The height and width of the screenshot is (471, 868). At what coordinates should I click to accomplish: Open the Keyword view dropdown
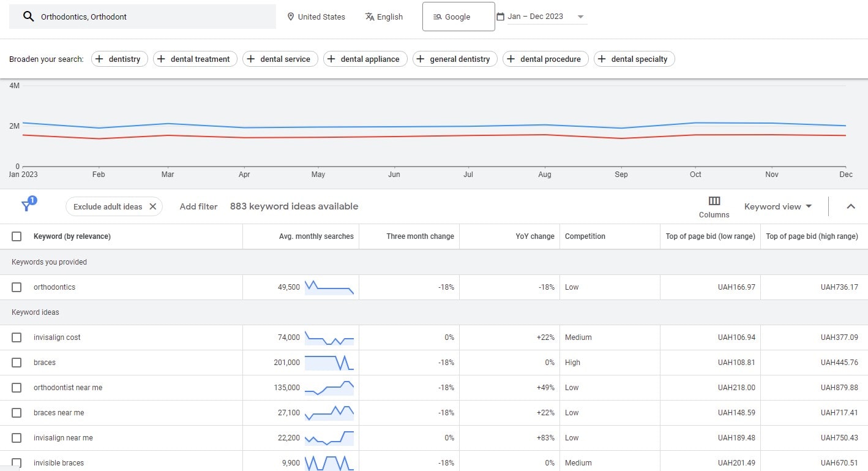778,206
